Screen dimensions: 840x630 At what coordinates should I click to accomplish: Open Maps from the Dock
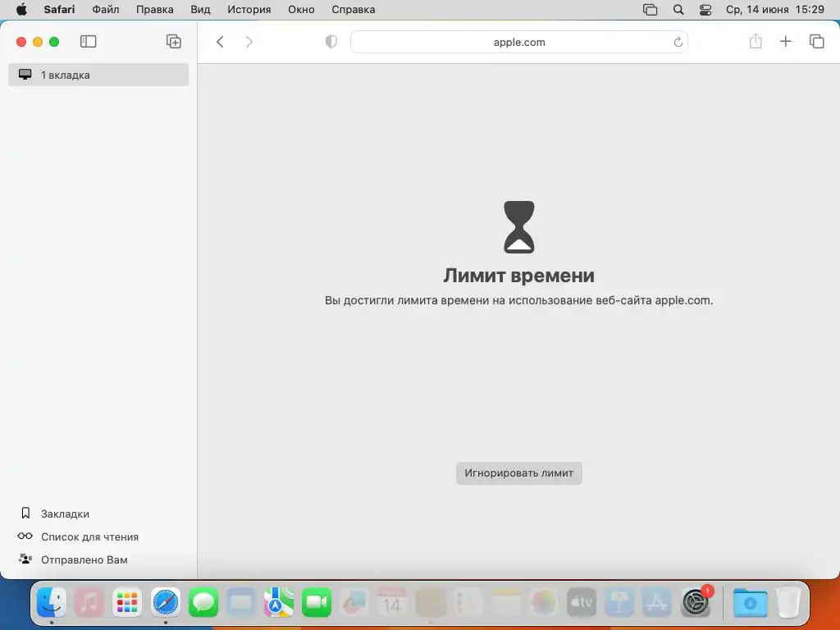[x=279, y=602]
